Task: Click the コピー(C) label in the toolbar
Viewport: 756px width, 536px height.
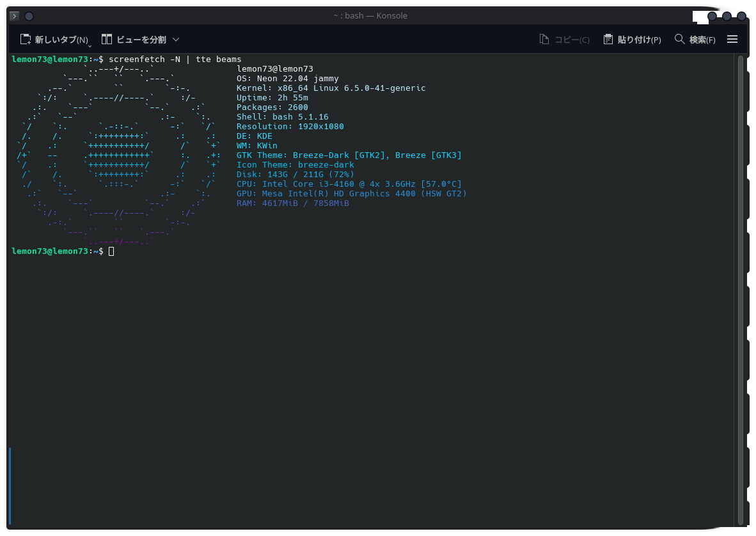Action: click(572, 39)
